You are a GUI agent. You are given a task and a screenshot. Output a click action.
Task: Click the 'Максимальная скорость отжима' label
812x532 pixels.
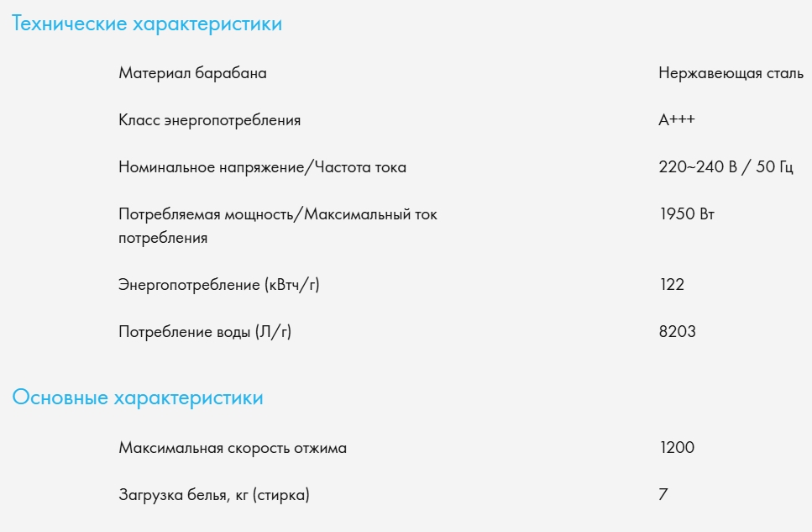[233, 448]
